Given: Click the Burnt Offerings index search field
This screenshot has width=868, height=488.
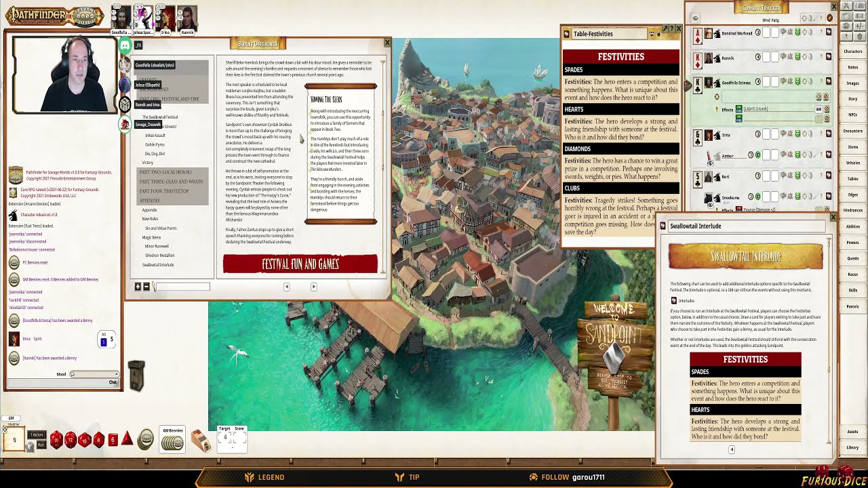Looking at the screenshot, I should (x=182, y=287).
